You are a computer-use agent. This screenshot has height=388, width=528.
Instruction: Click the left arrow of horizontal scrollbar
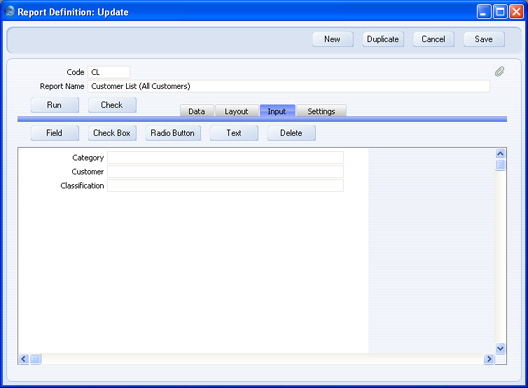(x=23, y=359)
